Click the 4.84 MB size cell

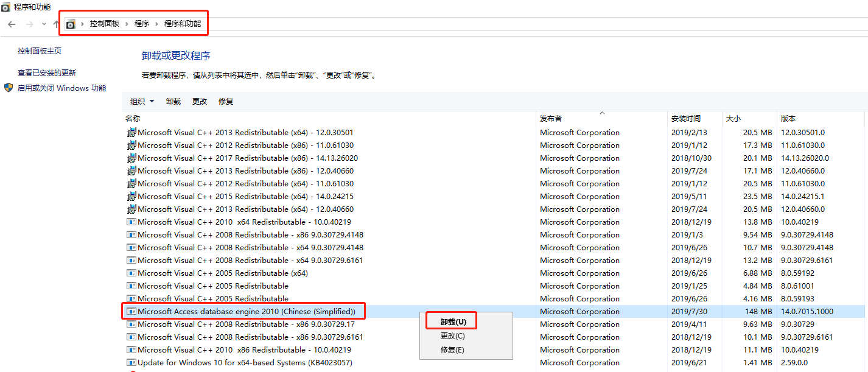click(x=758, y=286)
